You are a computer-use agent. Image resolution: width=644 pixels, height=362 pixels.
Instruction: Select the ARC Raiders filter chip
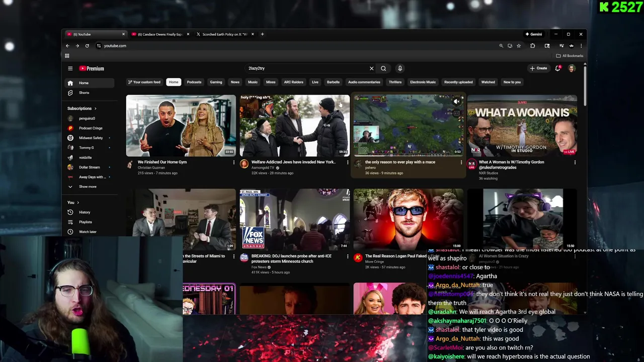(293, 82)
